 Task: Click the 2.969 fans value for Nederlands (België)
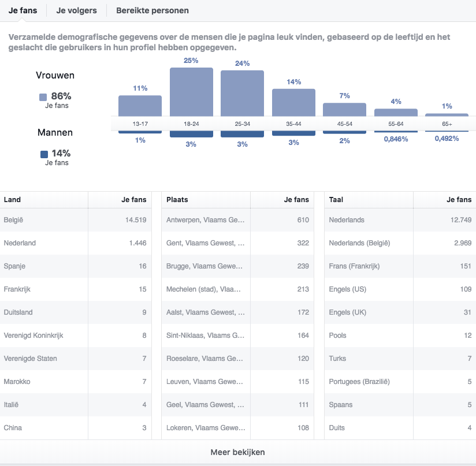point(463,243)
